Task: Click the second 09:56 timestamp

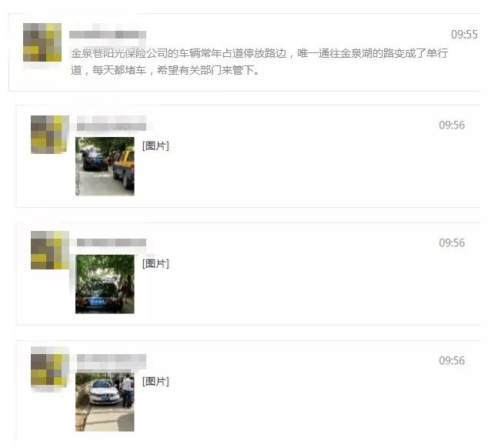Action: pos(452,242)
